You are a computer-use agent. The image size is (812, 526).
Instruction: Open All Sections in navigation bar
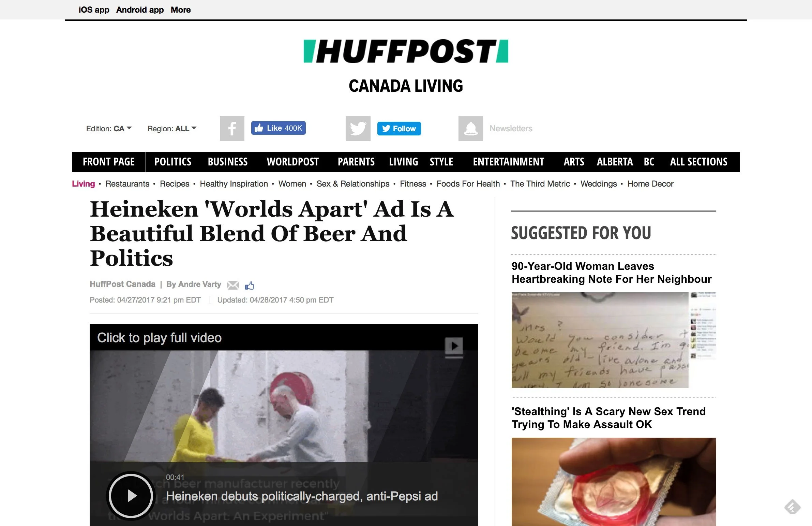(x=699, y=162)
